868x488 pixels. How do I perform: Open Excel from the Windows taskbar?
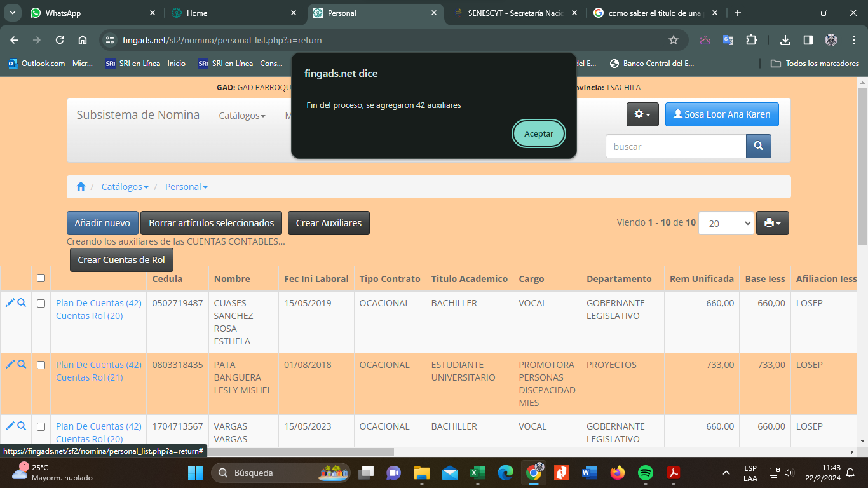477,473
